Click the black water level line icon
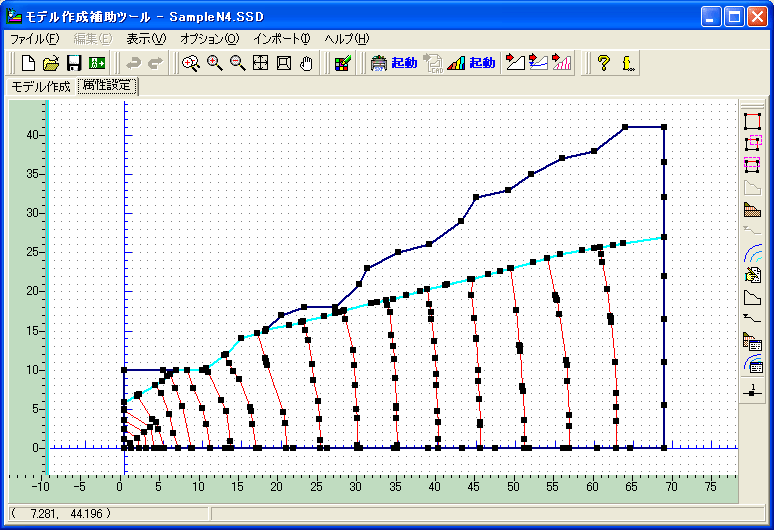 [752, 319]
